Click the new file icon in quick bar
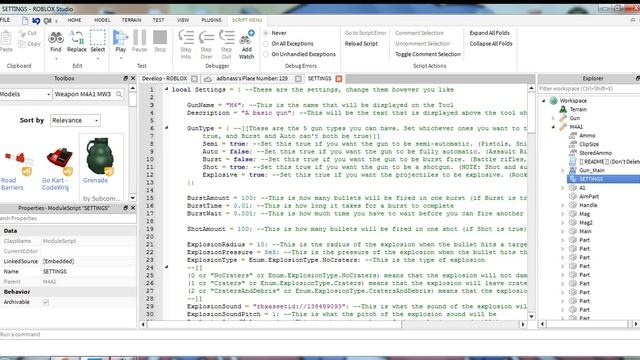This screenshot has height=360, width=640. (x=25, y=20)
